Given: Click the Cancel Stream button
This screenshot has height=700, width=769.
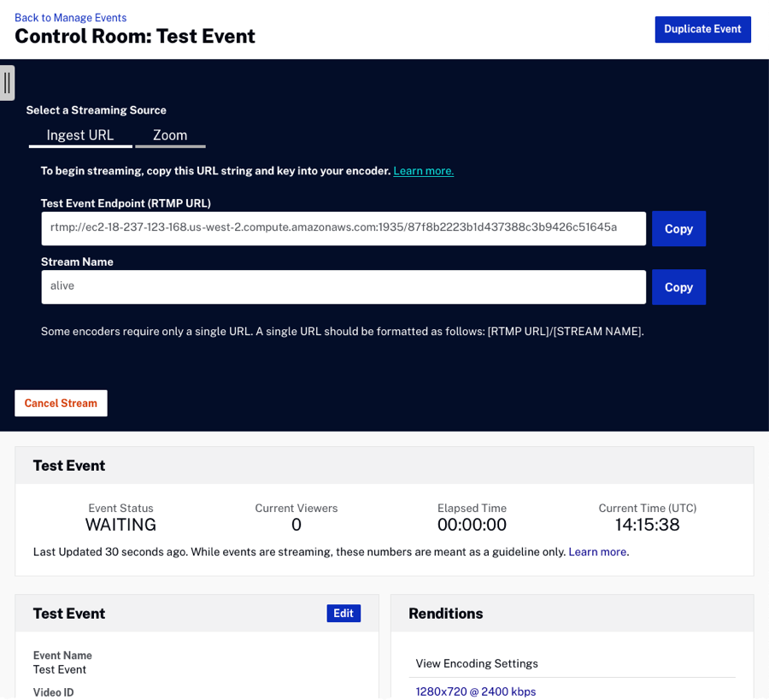Looking at the screenshot, I should (61, 403).
